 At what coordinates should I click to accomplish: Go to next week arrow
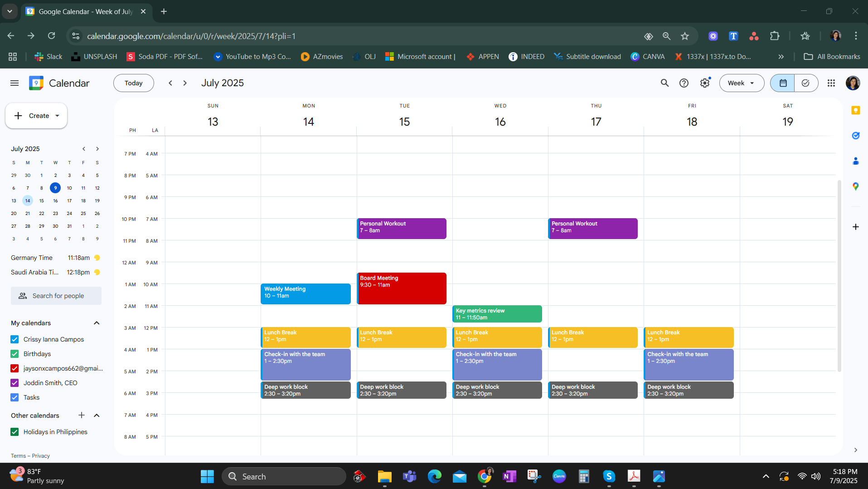click(x=185, y=83)
